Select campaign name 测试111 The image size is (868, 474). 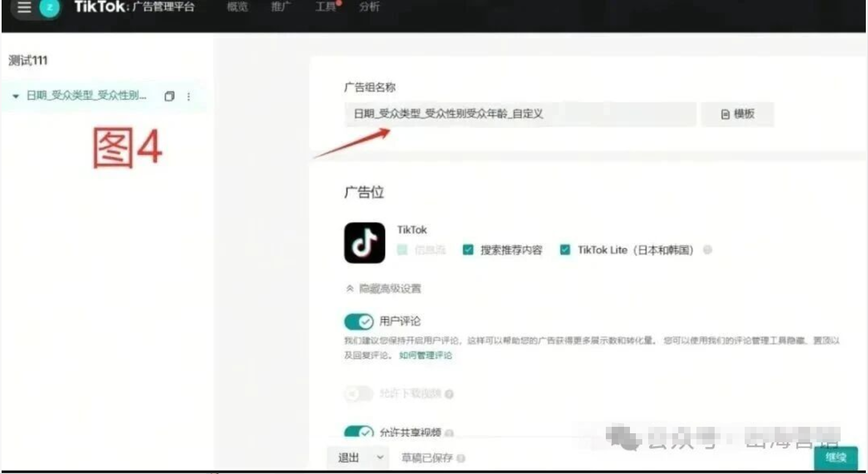click(28, 60)
